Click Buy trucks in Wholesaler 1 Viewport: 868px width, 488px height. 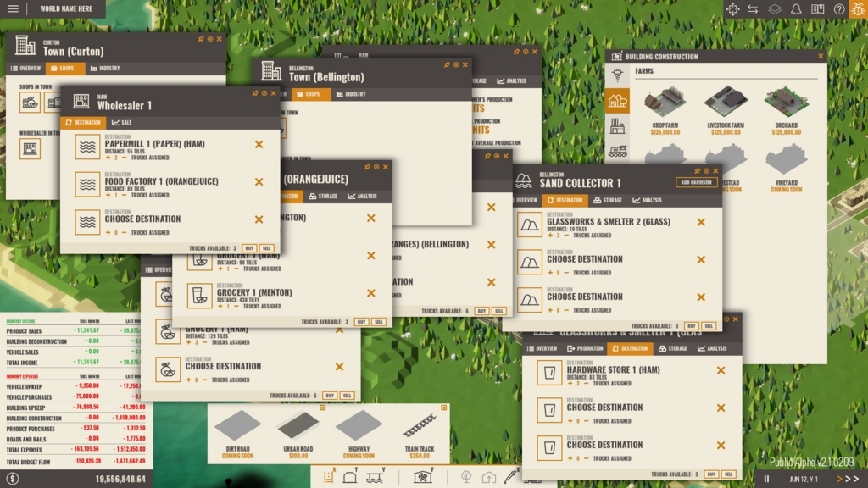[249, 248]
